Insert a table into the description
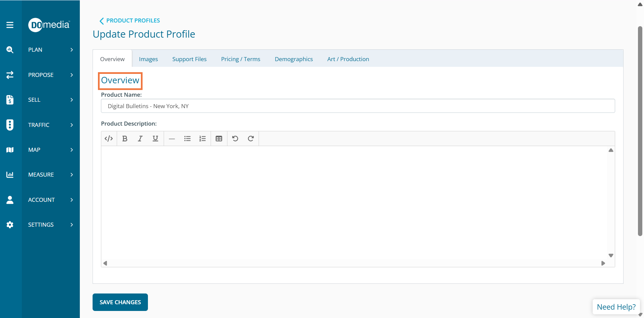644x318 pixels. coord(219,139)
